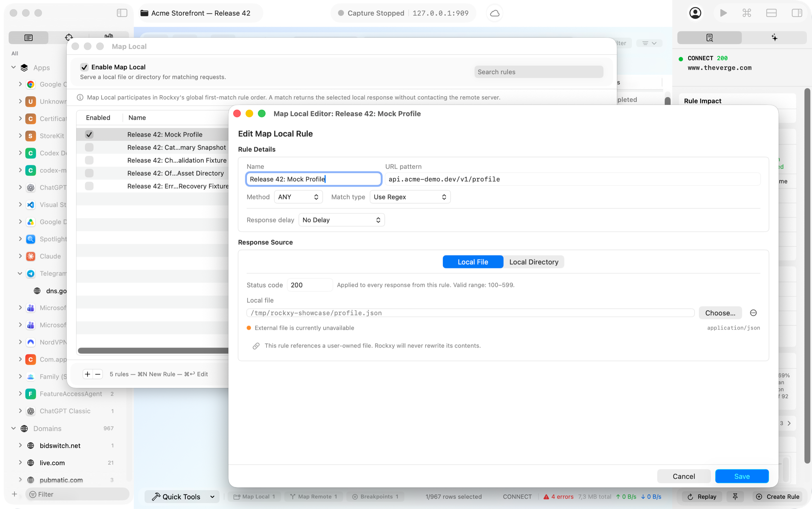Click the pin icon in the status bar
Screen dimensions: 812x509
coord(735,497)
